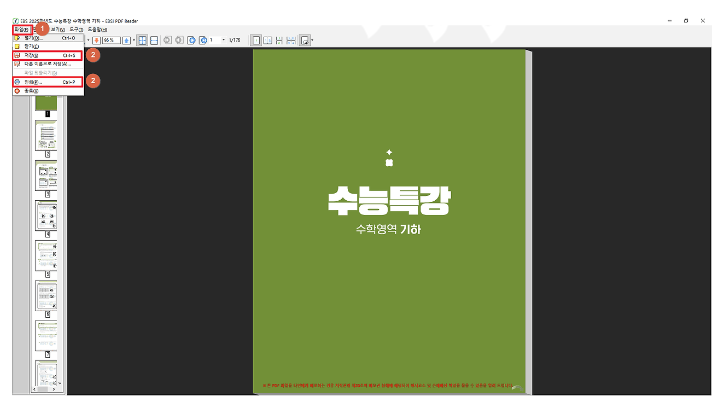725x419 pixels.
Task: Select the page 2 thumbnail
Action: coord(46,136)
